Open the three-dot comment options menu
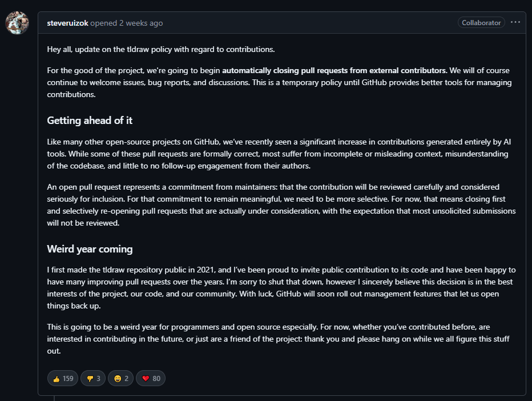Image resolution: width=532 pixels, height=401 pixels. point(515,23)
